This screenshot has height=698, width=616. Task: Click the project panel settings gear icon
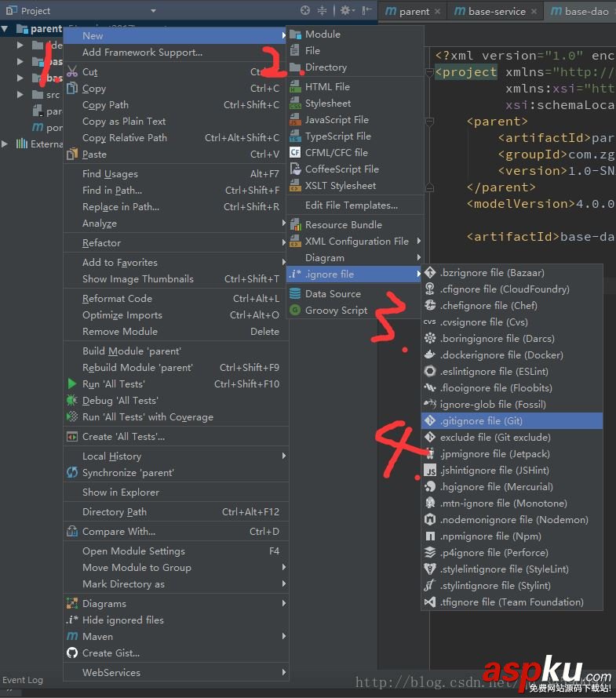[346, 10]
